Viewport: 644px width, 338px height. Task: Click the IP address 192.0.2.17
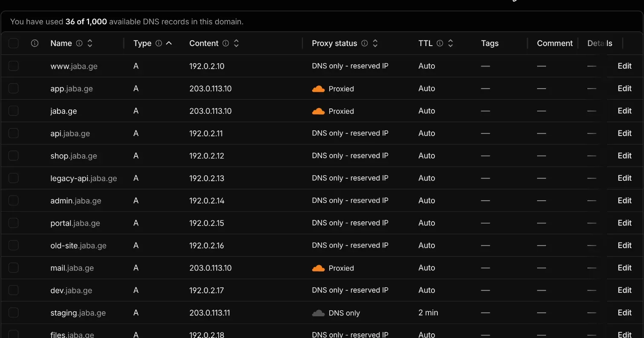point(207,290)
